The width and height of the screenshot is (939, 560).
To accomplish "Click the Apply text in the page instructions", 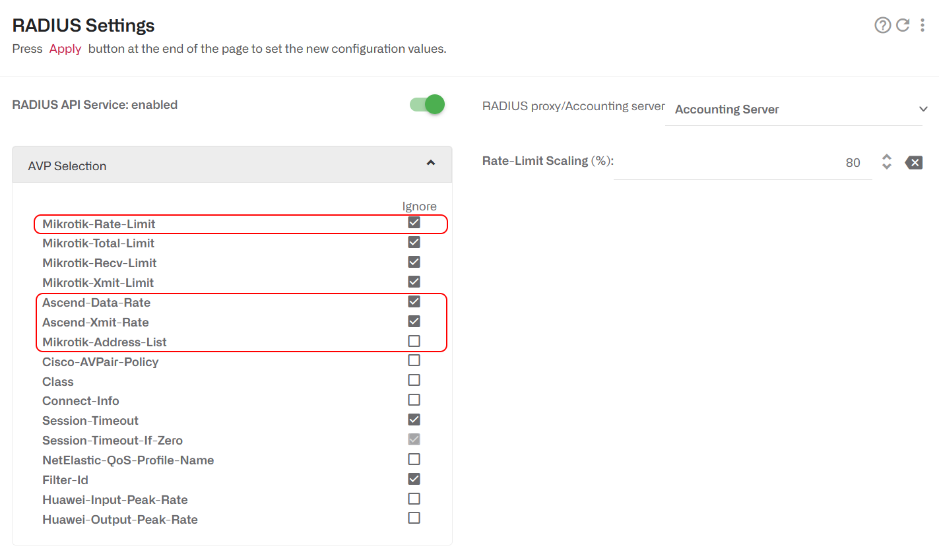I will pyautogui.click(x=65, y=48).
